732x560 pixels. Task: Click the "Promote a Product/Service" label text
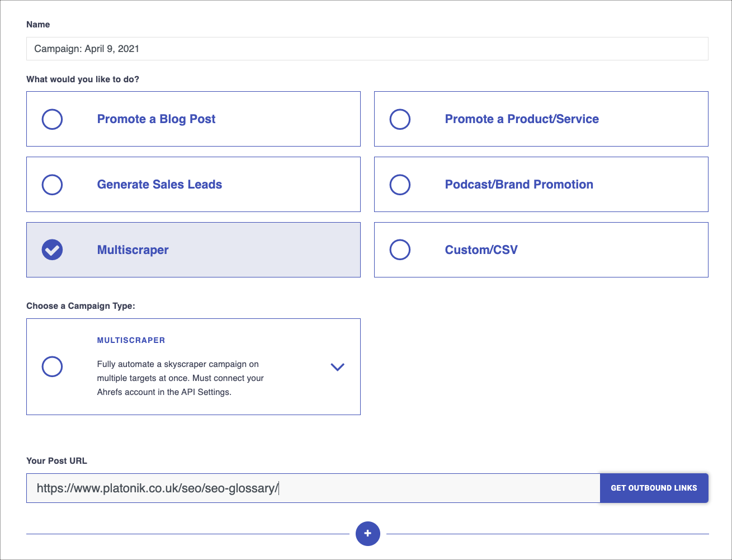(522, 119)
